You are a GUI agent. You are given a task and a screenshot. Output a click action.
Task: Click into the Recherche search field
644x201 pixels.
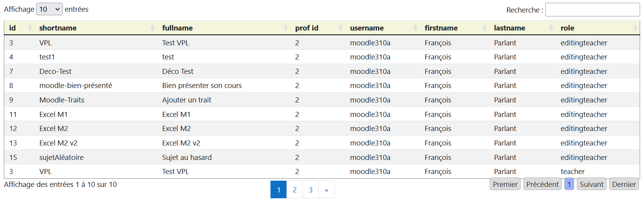(592, 10)
